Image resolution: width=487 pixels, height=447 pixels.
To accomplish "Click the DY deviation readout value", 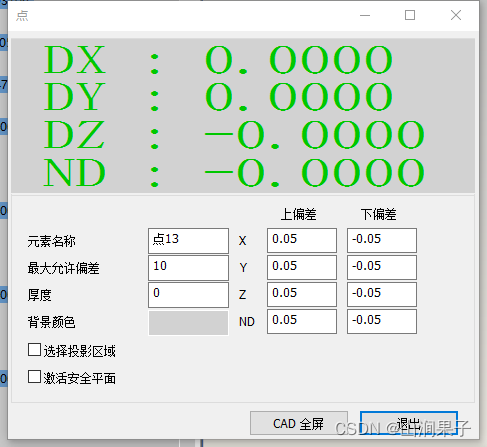I will coord(299,97).
